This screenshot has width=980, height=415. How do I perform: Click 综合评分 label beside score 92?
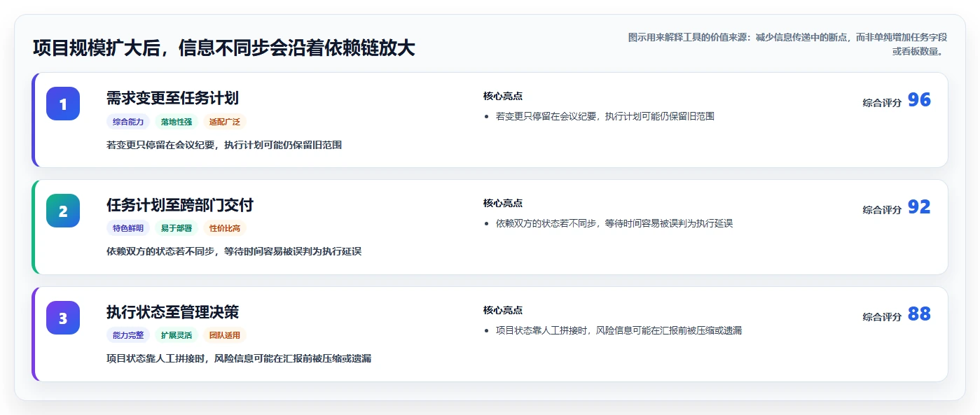point(882,210)
